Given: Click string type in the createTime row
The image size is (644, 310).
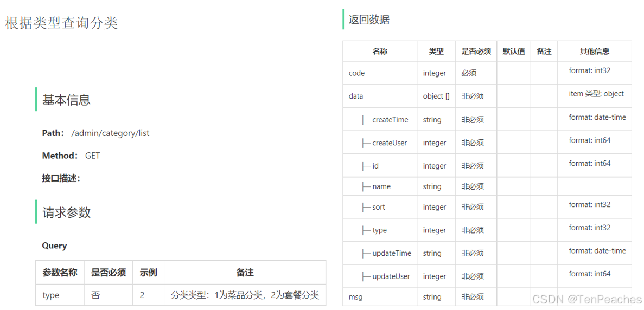Looking at the screenshot, I should [x=432, y=120].
